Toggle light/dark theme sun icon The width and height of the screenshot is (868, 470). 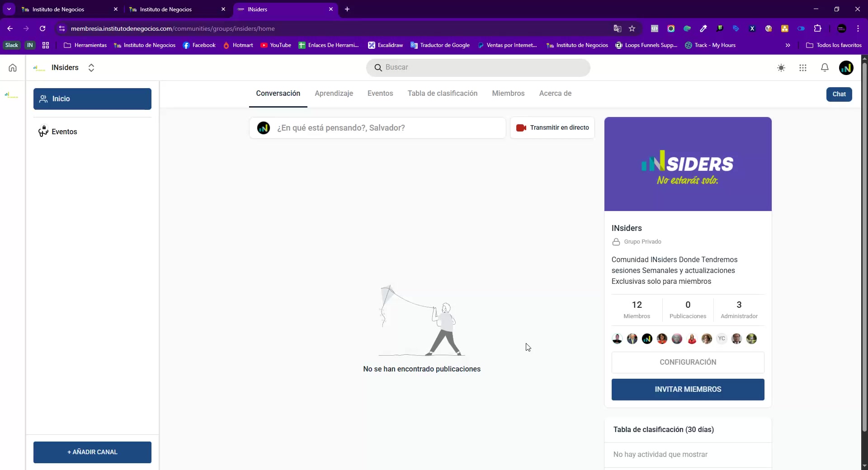click(781, 68)
